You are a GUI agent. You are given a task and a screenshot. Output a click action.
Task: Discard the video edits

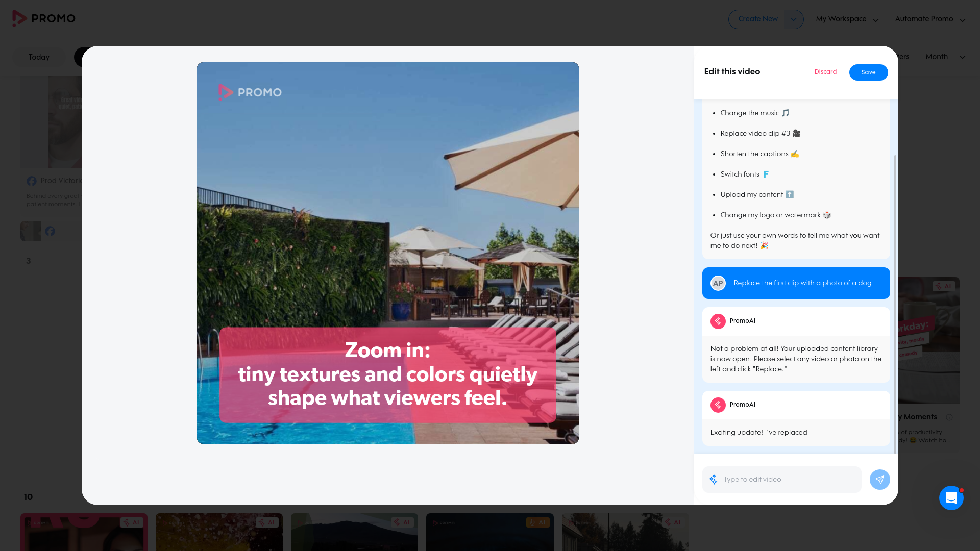(x=825, y=72)
